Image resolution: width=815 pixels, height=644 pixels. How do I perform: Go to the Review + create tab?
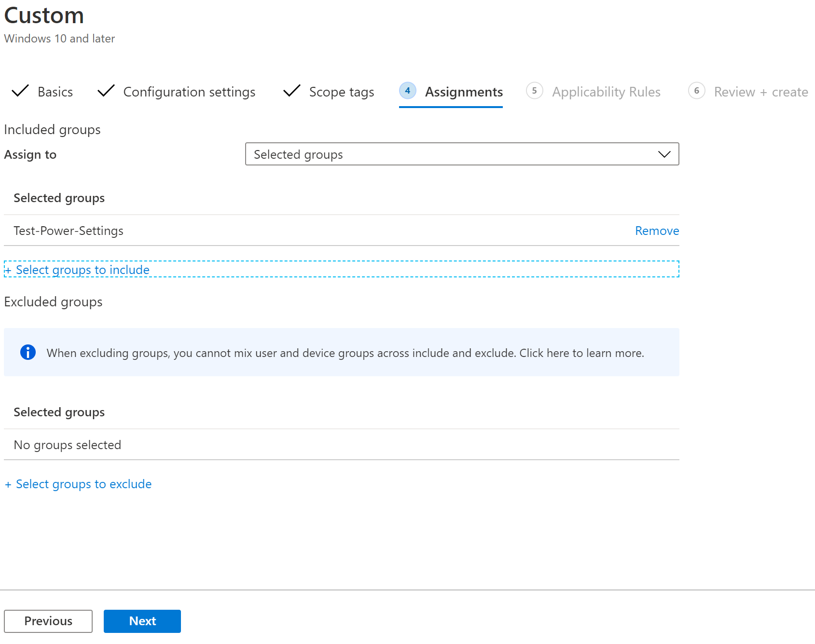761,92
